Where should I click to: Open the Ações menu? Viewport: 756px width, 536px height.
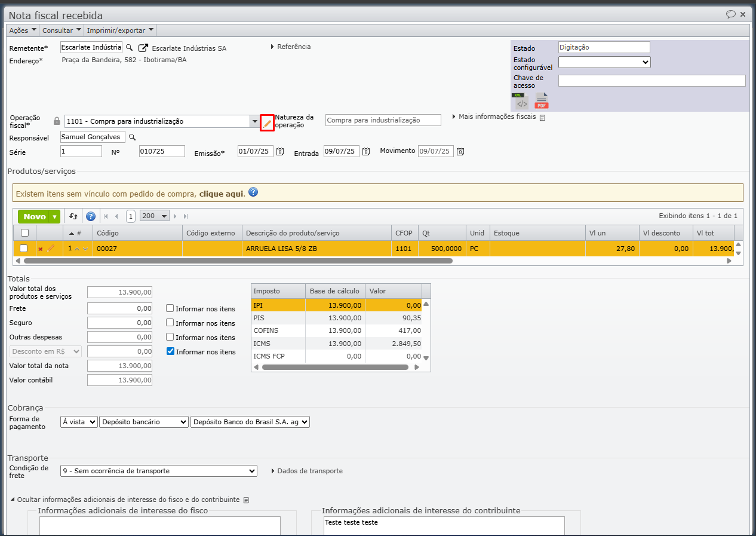[23, 30]
